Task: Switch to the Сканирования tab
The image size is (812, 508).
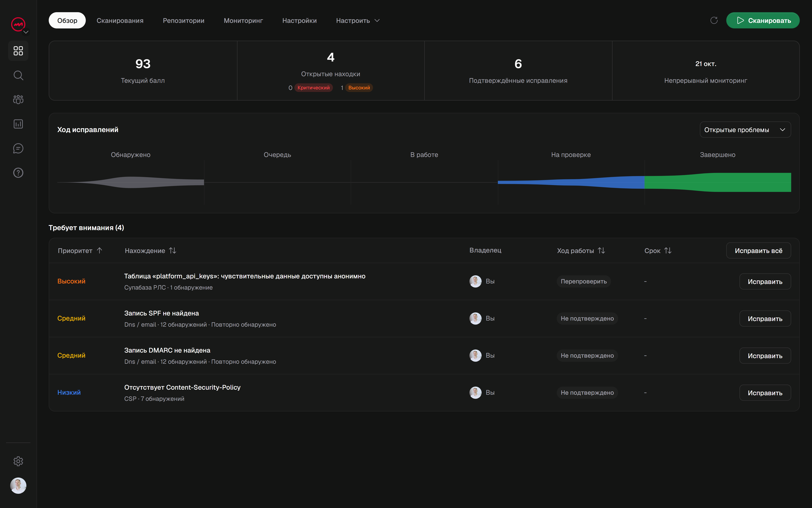Action: click(120, 20)
